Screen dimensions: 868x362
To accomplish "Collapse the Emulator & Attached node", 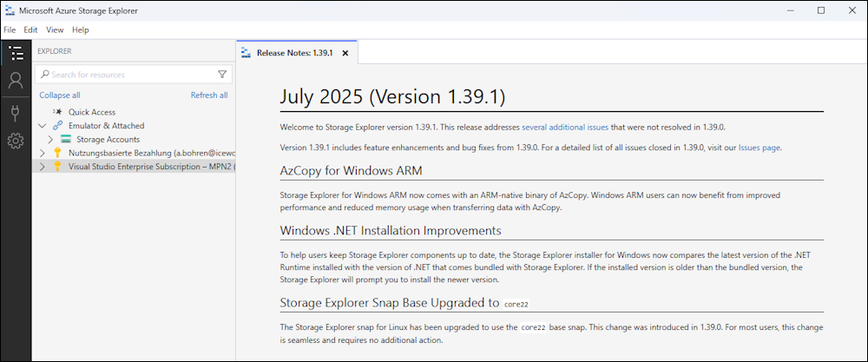I will tap(42, 126).
